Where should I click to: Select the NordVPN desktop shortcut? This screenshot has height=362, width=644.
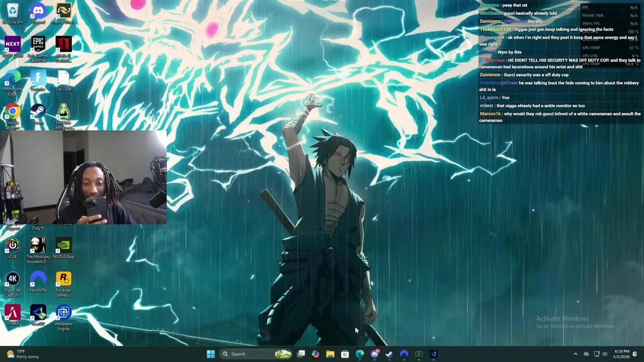coord(38,282)
